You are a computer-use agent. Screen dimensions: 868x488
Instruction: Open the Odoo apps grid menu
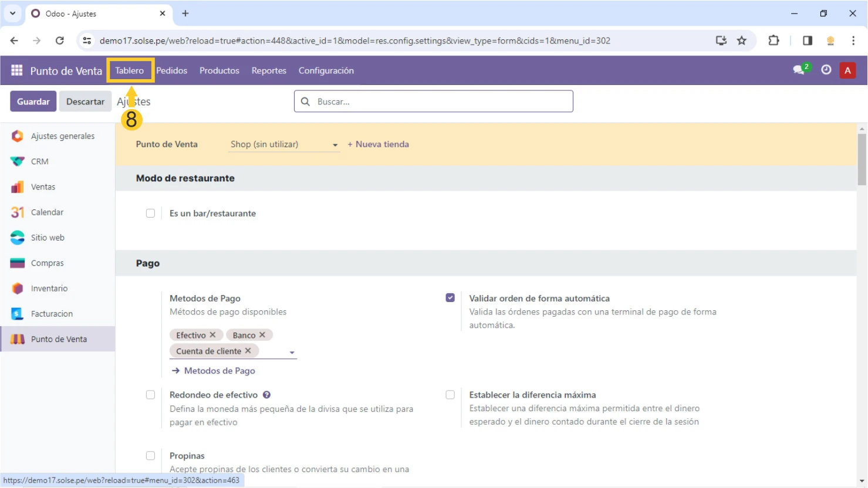16,70
